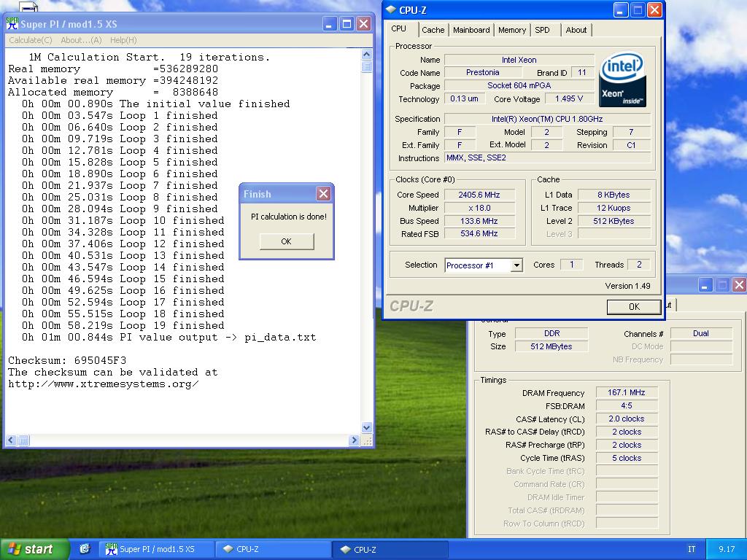
Task: Maximize the Super PI window
Action: [347, 24]
